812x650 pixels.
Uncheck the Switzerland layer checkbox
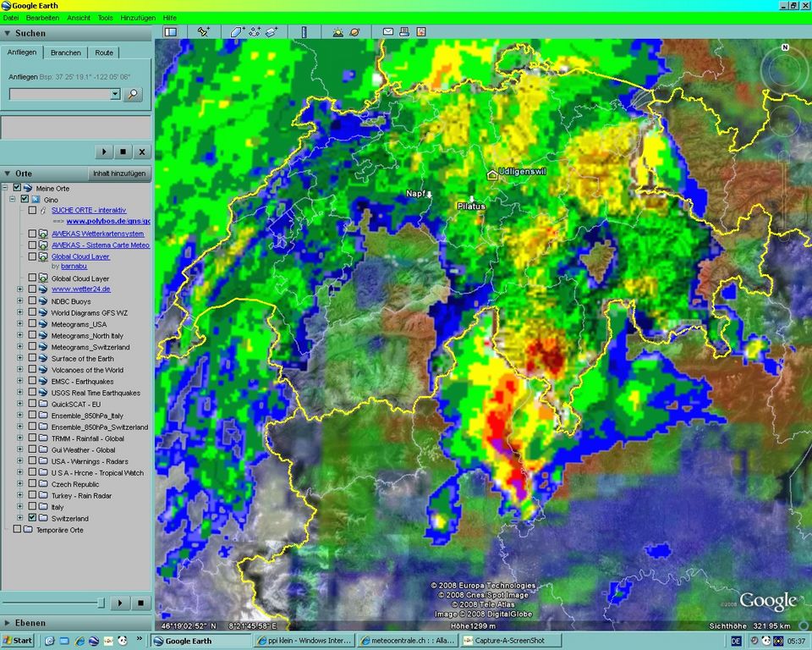click(33, 518)
